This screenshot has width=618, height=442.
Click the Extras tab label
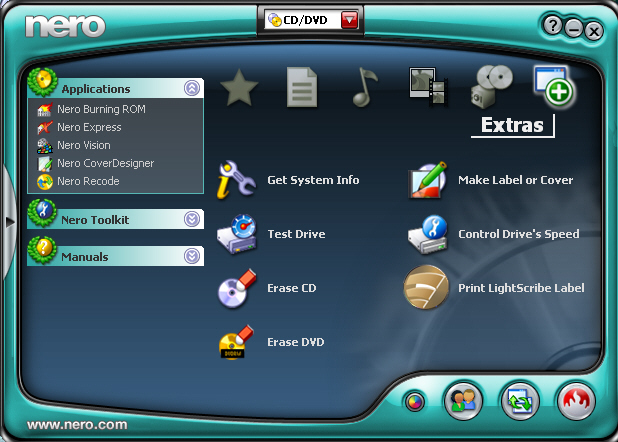(x=512, y=125)
